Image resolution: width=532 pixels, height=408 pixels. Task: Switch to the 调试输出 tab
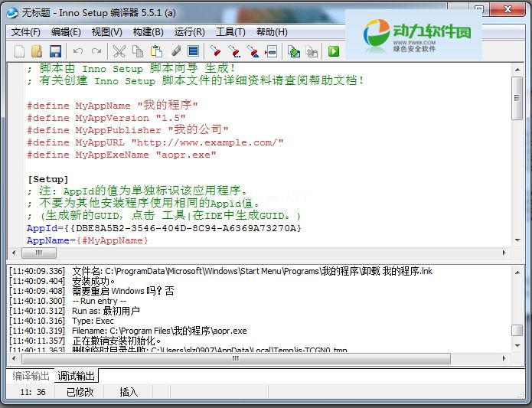click(77, 376)
